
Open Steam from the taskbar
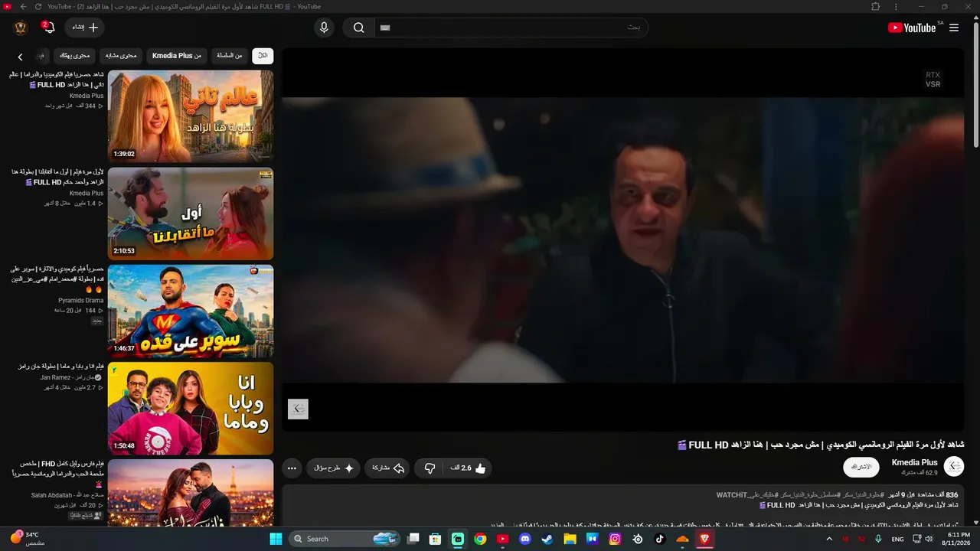(x=547, y=539)
